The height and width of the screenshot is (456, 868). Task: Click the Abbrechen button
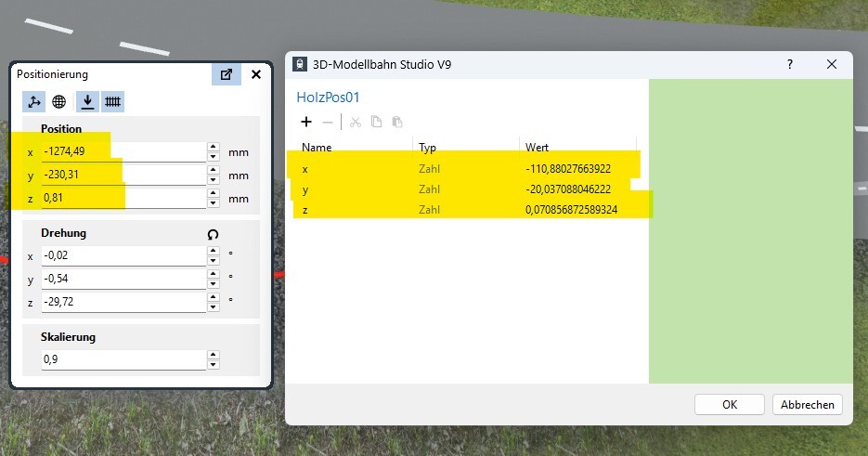(807, 405)
